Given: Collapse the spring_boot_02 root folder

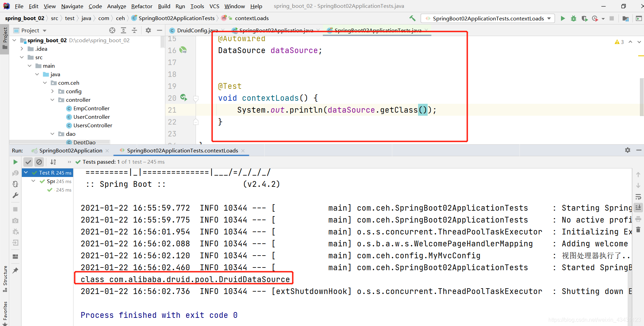Looking at the screenshot, I should (x=14, y=40).
